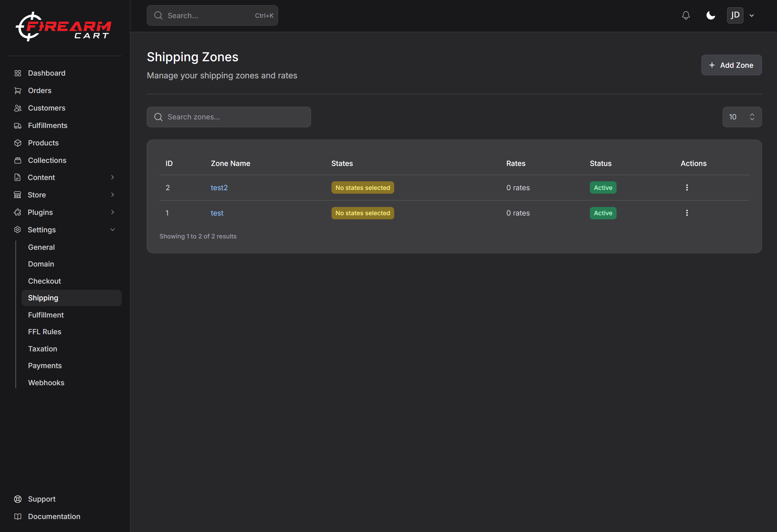Open the test zone link
Image resolution: width=777 pixels, height=532 pixels.
(217, 213)
